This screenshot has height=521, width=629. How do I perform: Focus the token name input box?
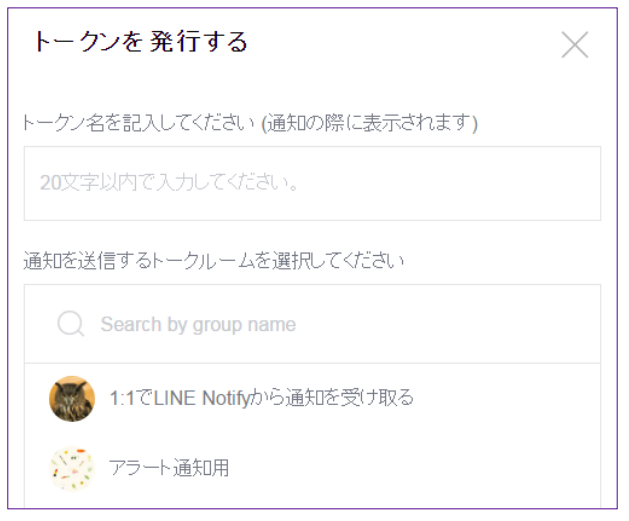tap(312, 183)
